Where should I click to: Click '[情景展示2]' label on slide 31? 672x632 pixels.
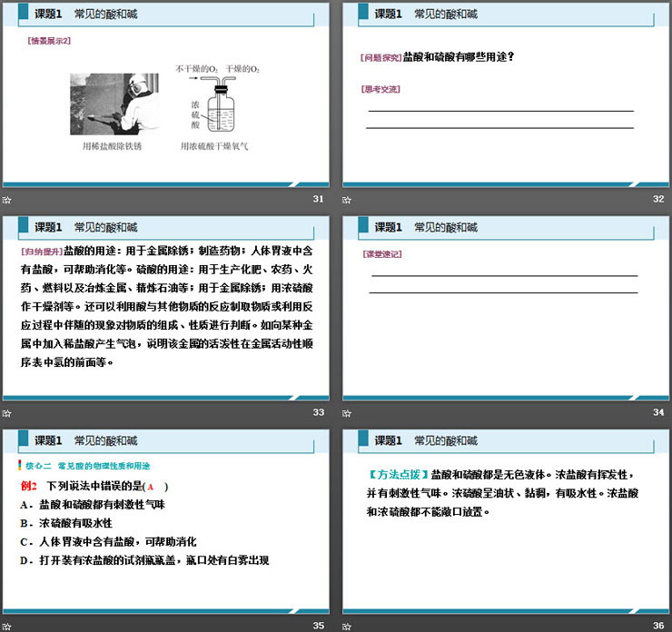[x=49, y=41]
